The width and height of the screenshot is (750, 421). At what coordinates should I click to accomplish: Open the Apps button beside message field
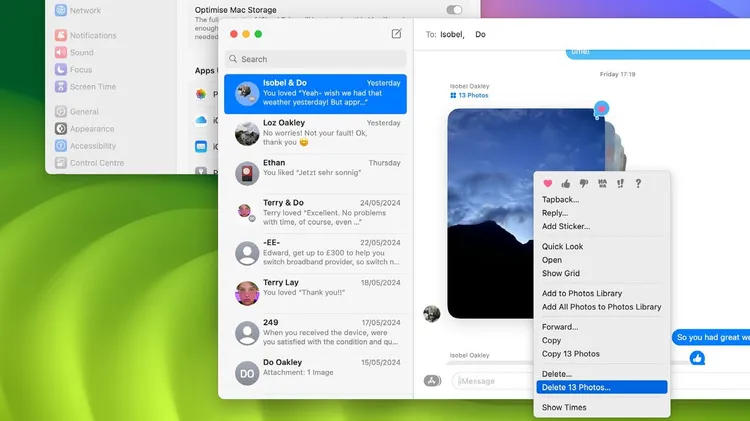point(432,381)
